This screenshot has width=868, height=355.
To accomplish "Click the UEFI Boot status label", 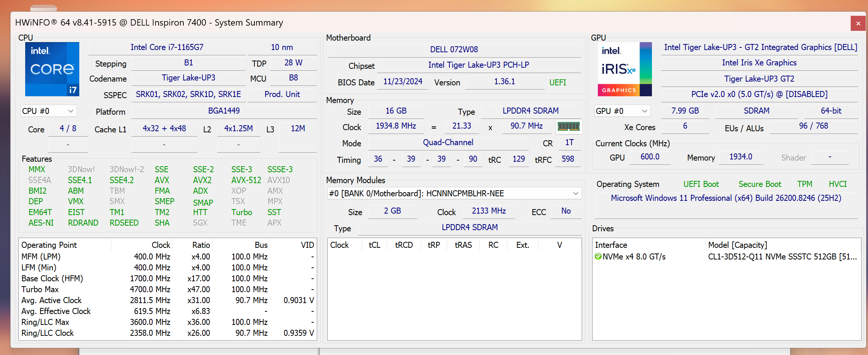I will pos(701,184).
